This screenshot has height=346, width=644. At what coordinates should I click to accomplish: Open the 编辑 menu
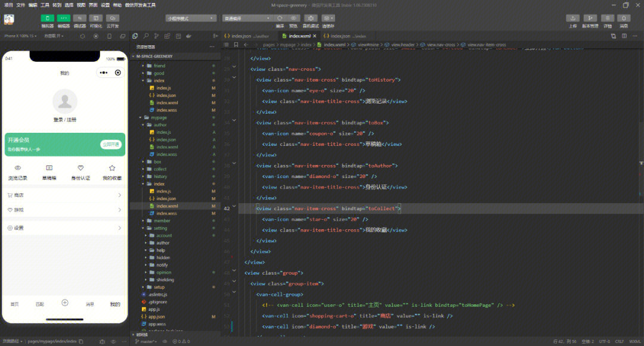(x=33, y=5)
